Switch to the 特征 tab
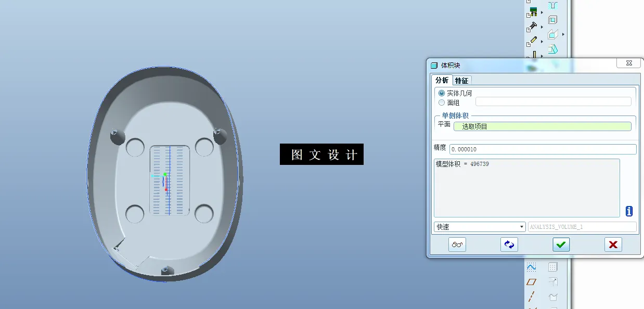 pyautogui.click(x=461, y=80)
